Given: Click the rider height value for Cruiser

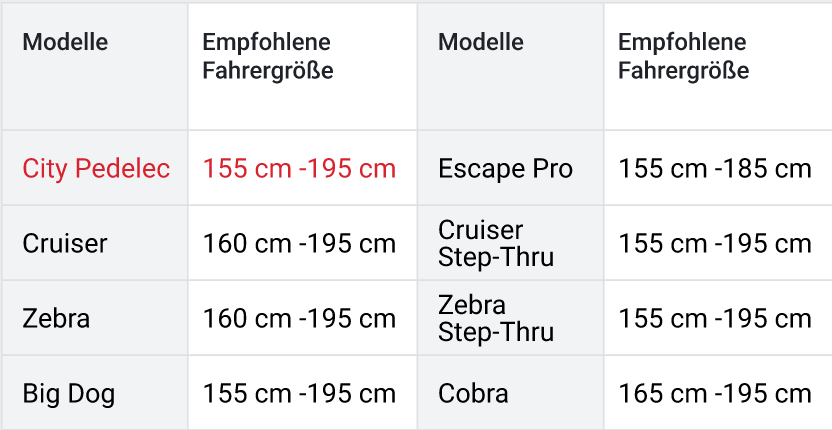Looking at the screenshot, I should 299,243.
